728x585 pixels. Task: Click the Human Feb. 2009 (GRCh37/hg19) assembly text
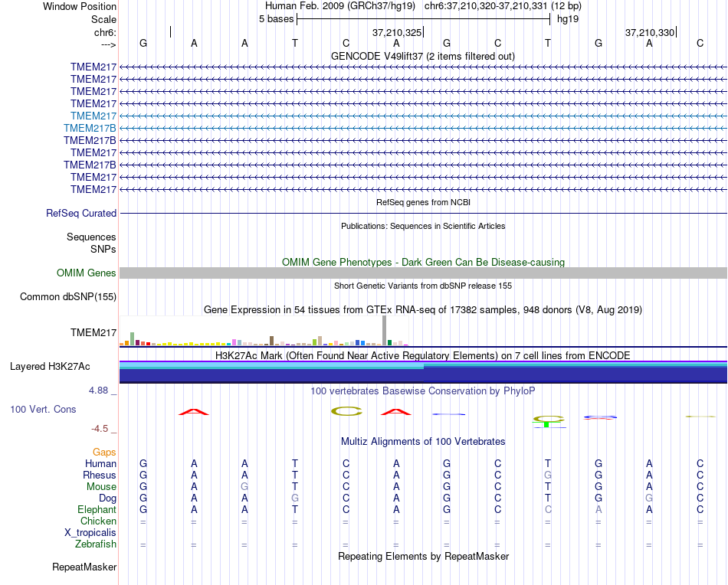point(339,6)
